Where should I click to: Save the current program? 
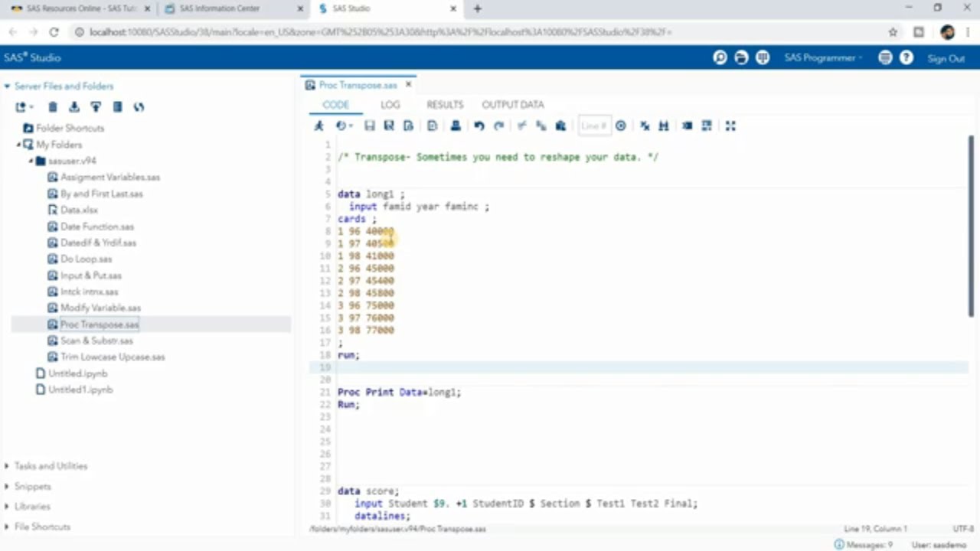[369, 126]
